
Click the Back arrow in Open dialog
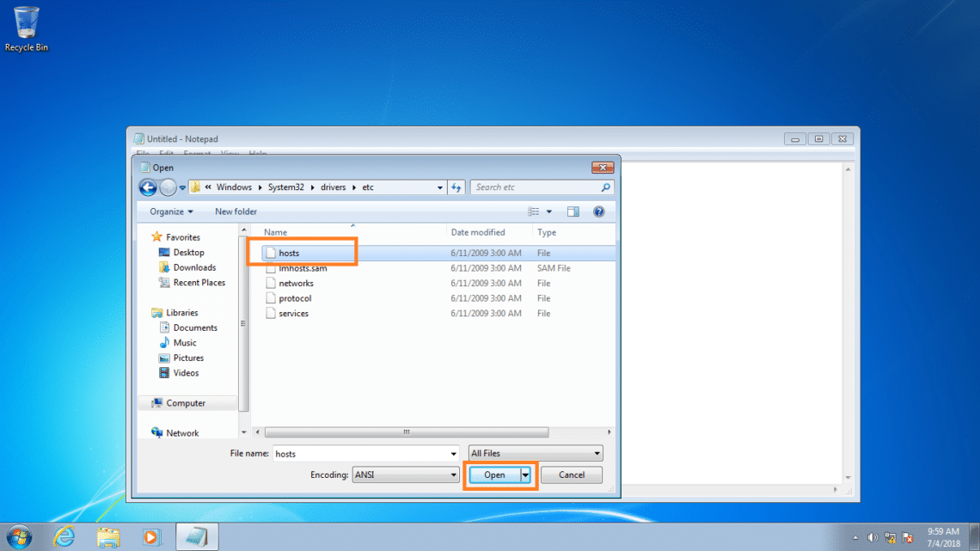click(x=148, y=187)
